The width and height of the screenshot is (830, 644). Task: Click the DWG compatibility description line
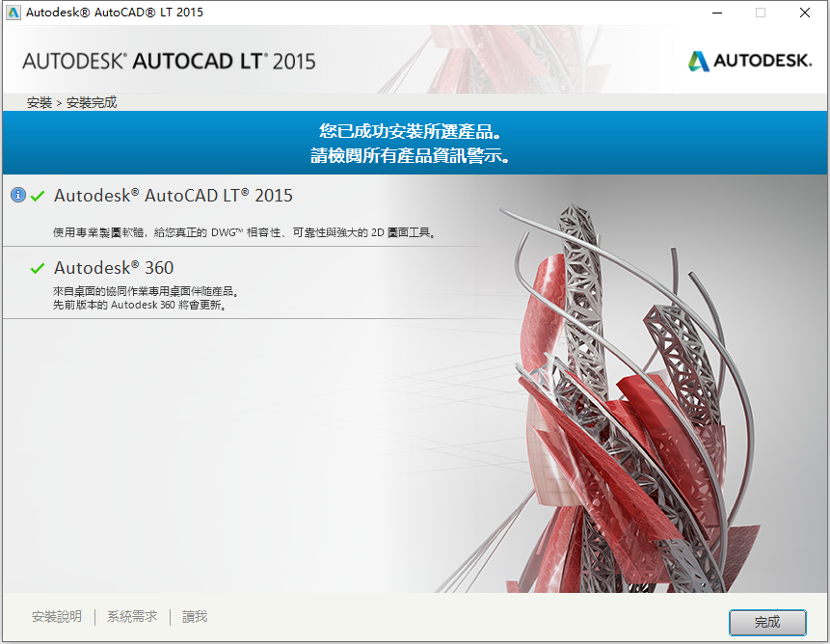point(245,232)
